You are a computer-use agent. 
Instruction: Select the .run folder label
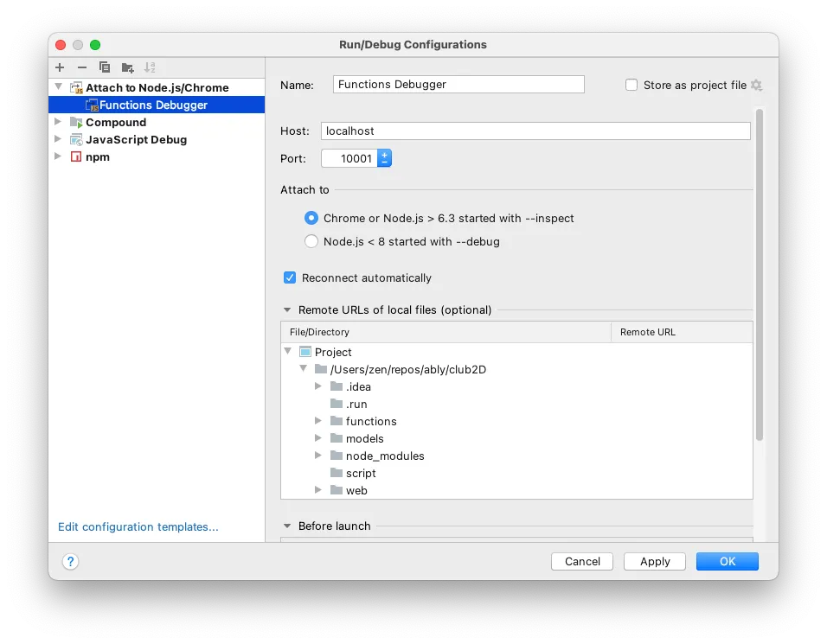point(356,405)
